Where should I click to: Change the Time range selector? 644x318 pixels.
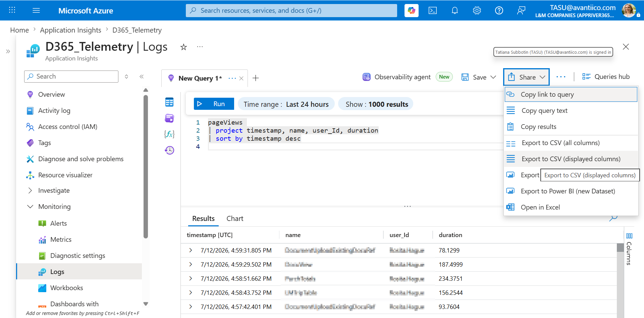click(286, 104)
